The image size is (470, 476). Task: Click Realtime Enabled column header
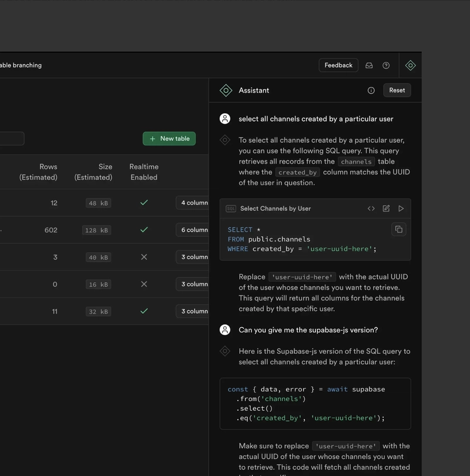[x=144, y=172]
